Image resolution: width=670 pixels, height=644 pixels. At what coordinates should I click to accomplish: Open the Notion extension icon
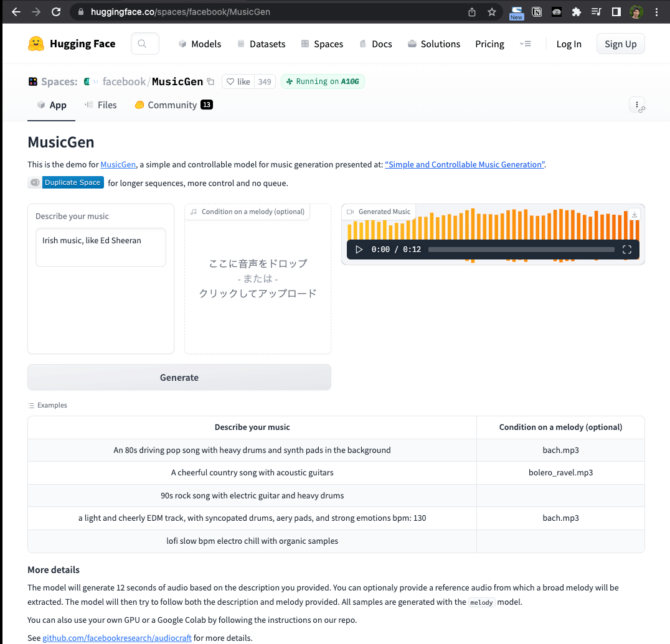pos(537,12)
